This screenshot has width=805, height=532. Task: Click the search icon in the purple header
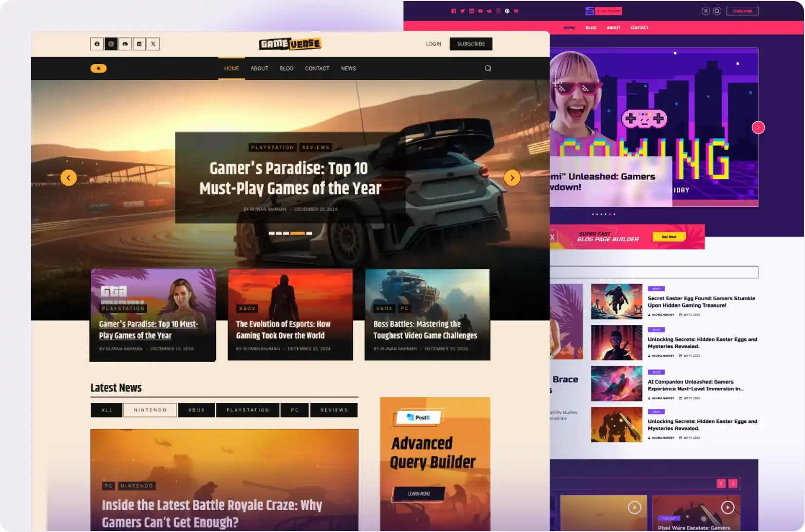[x=717, y=11]
